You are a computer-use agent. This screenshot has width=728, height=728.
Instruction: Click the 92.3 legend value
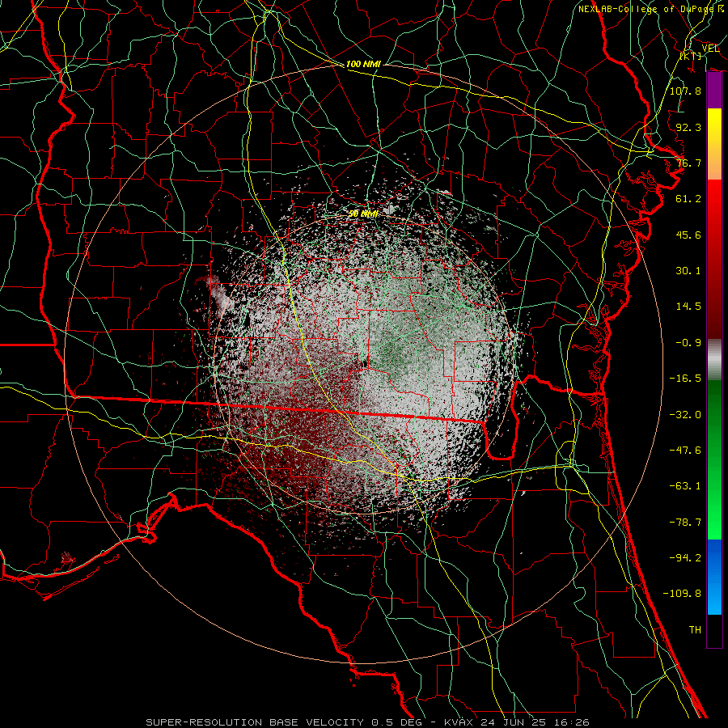(688, 127)
